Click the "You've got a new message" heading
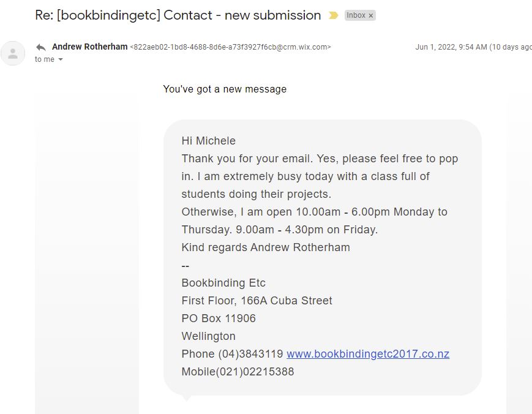 (225, 89)
